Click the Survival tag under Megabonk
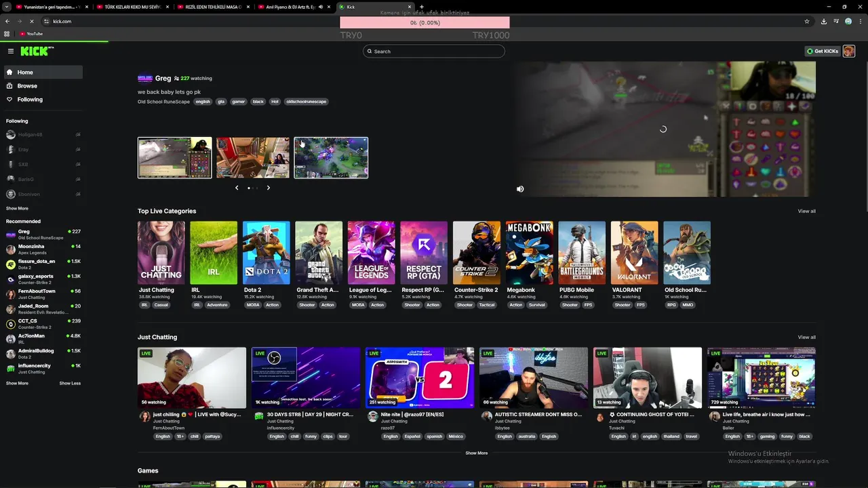The width and height of the screenshot is (868, 488). click(537, 305)
